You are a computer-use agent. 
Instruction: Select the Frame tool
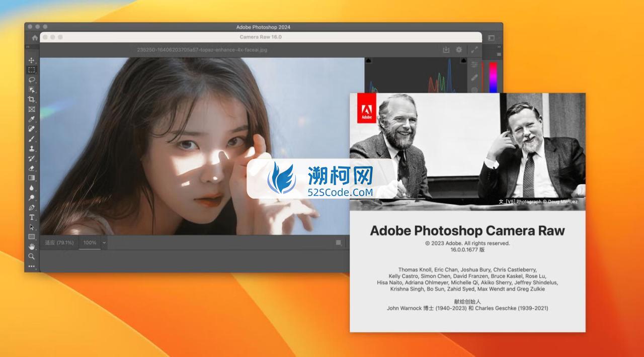click(32, 109)
